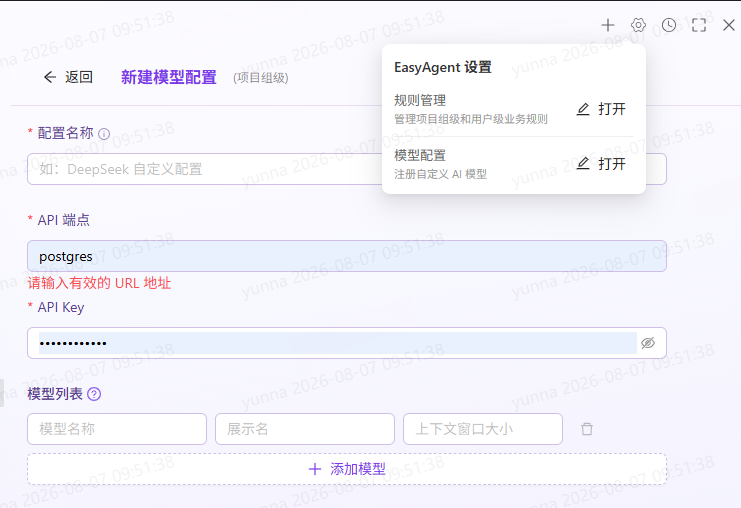Click the 展示名 input field
This screenshot has width=741, height=508.
pos(305,429)
